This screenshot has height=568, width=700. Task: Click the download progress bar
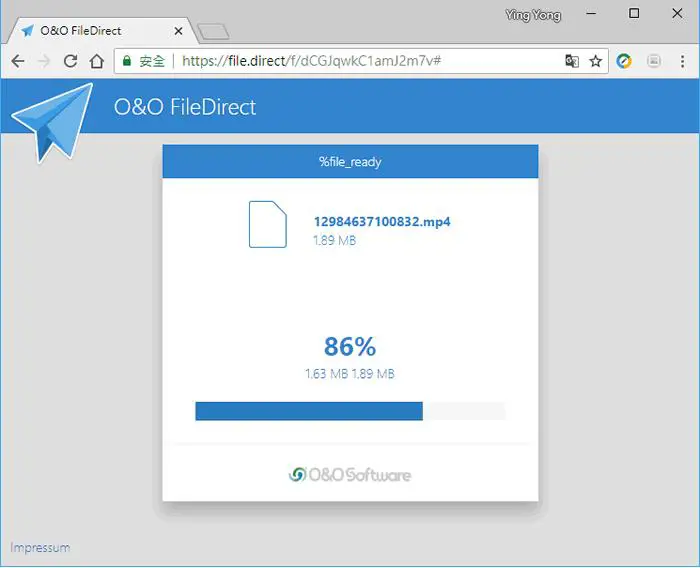pyautogui.click(x=350, y=411)
